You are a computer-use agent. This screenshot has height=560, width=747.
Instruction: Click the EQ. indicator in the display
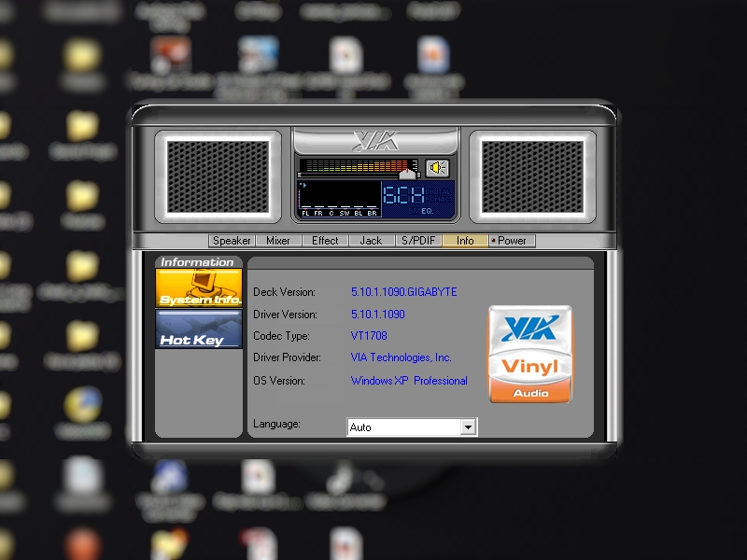[x=427, y=211]
